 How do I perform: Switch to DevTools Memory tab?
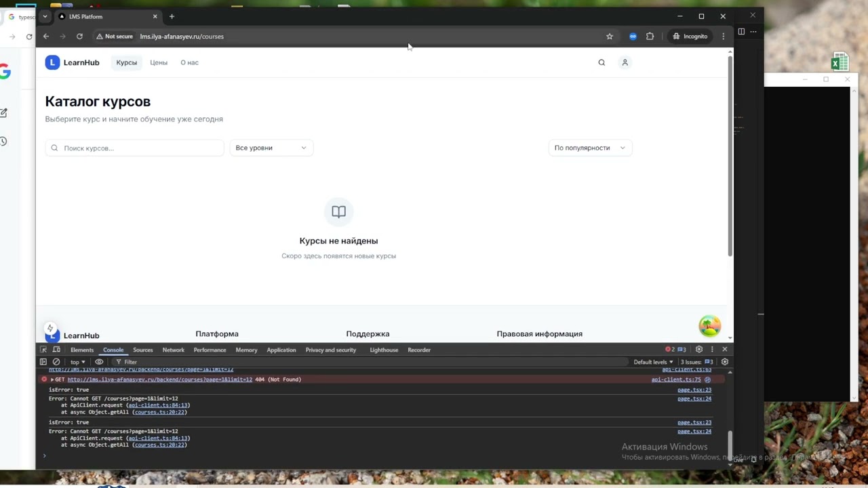click(246, 350)
